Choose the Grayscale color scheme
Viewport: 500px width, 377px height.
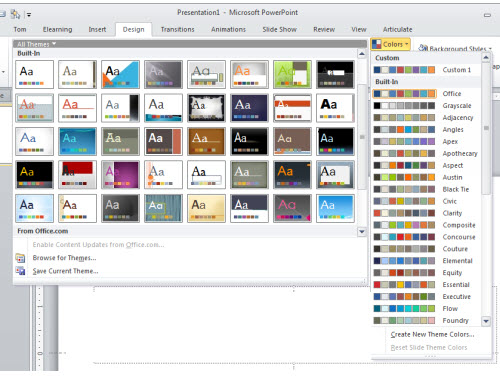[x=426, y=106]
